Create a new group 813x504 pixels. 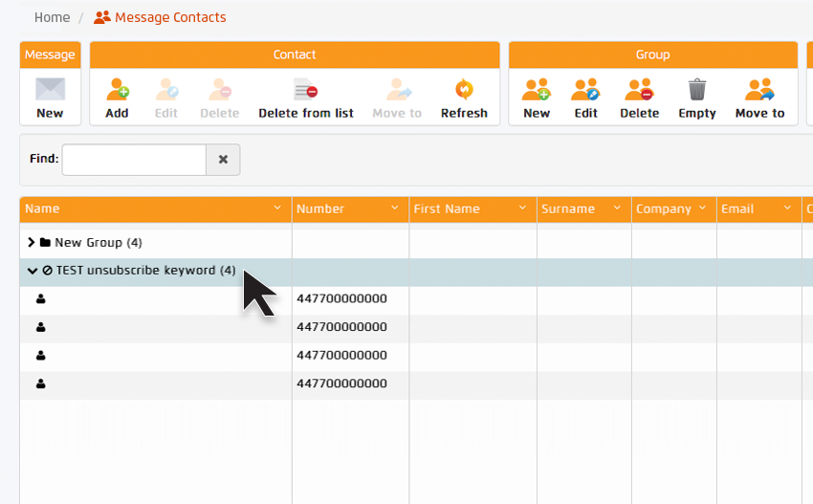tap(537, 91)
